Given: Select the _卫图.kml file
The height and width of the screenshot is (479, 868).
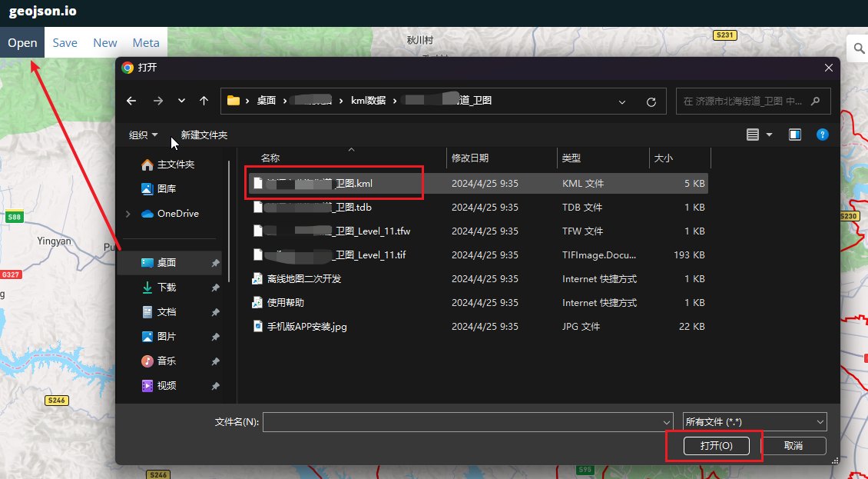Looking at the screenshot, I should pos(479,184).
